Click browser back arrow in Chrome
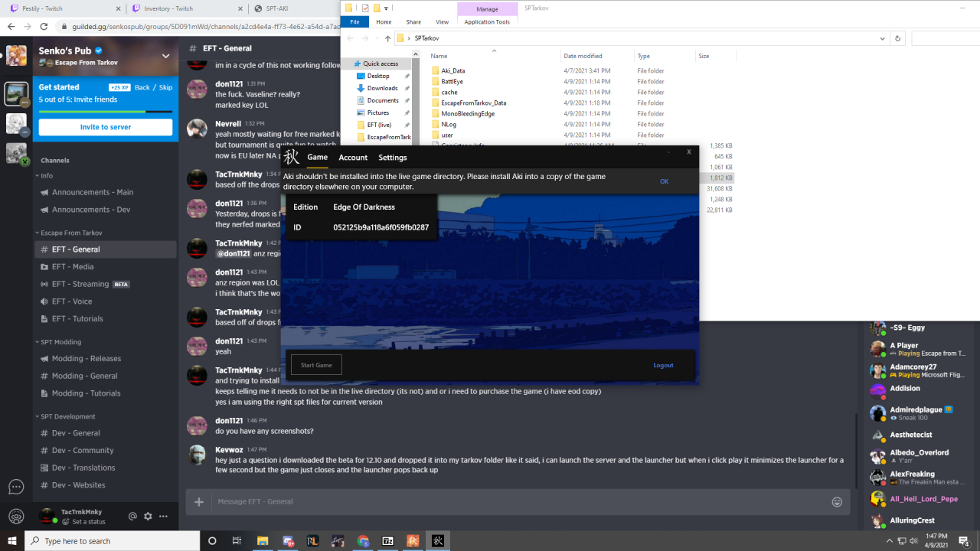980x551 pixels. (11, 26)
